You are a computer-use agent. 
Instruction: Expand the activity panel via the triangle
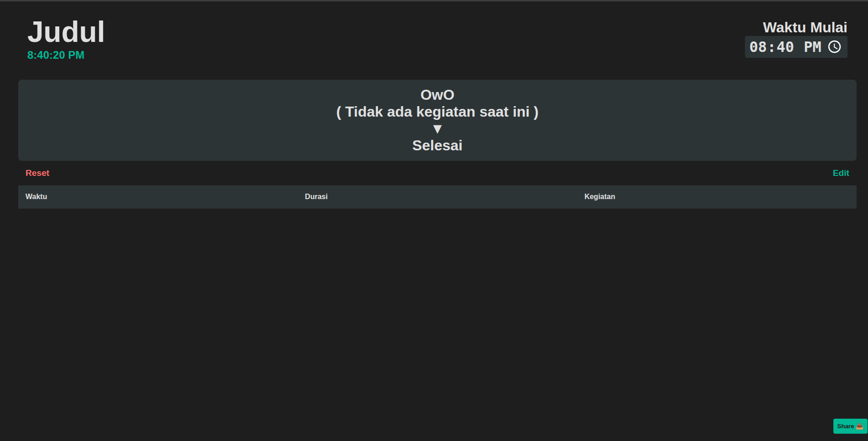(437, 129)
